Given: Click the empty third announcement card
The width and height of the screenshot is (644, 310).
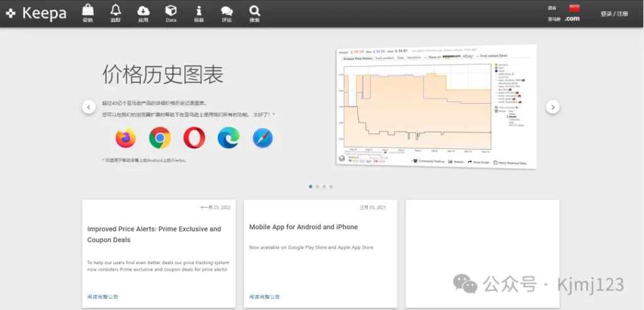Looking at the screenshot, I should point(482,254).
